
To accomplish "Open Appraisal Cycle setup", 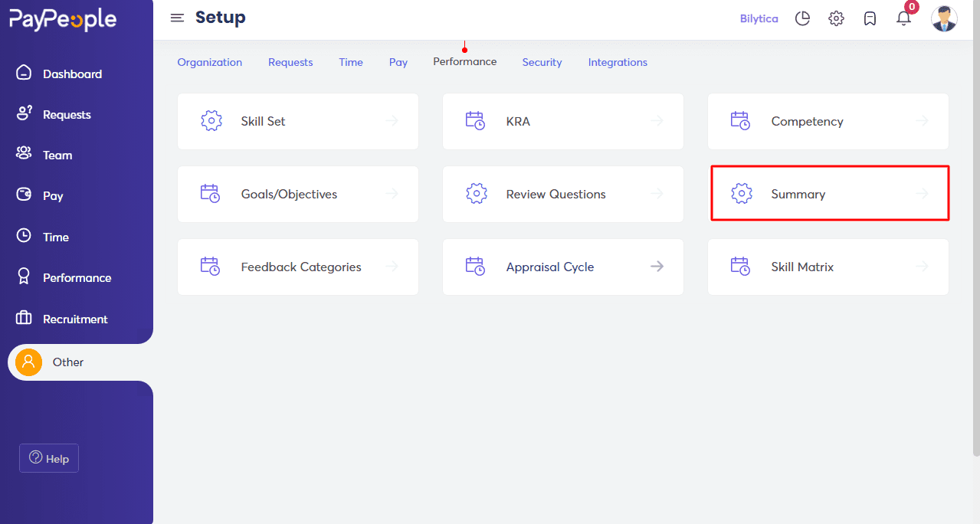I will (x=563, y=267).
